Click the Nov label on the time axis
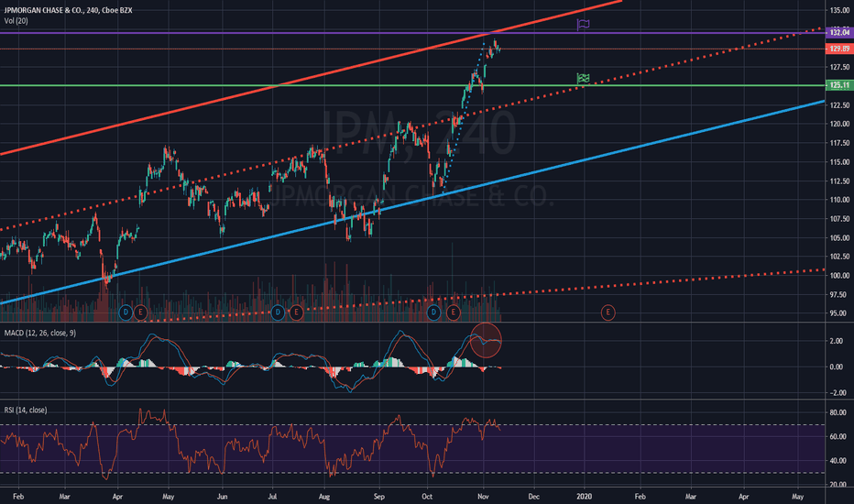The image size is (854, 504). 483,497
